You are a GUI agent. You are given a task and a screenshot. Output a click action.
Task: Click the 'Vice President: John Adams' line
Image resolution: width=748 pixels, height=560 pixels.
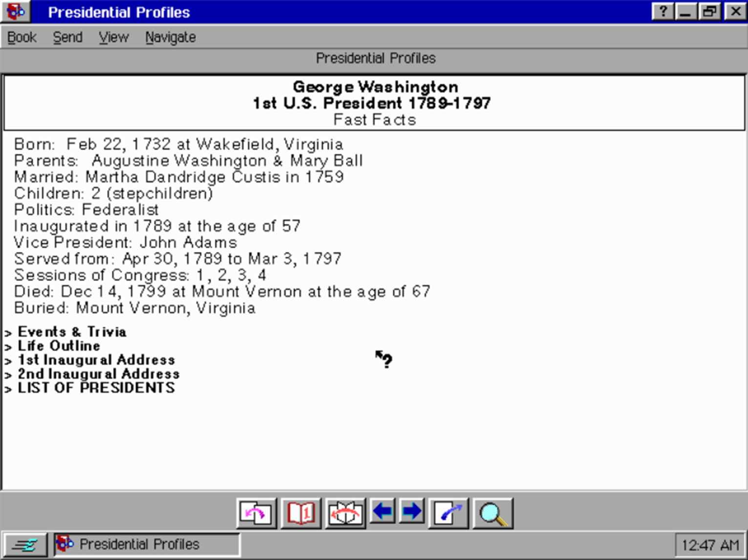[126, 243]
